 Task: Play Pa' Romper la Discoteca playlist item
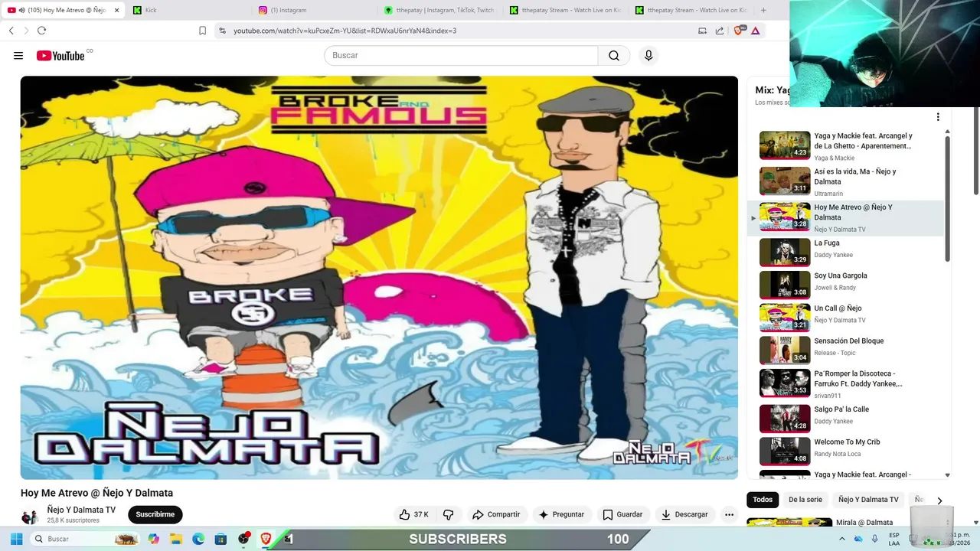[846, 383]
